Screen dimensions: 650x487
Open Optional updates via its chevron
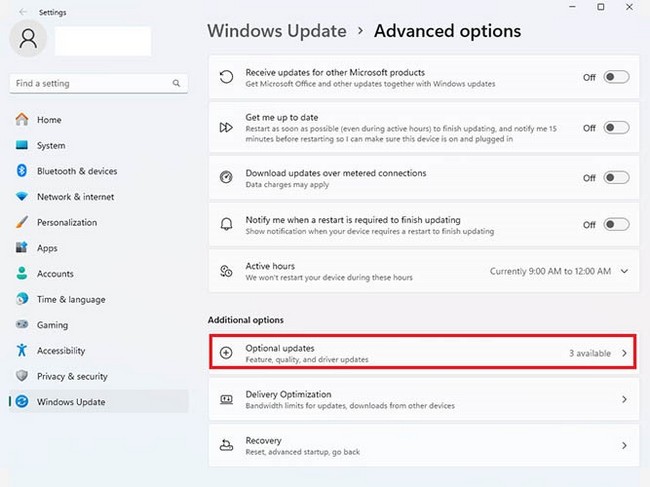624,353
